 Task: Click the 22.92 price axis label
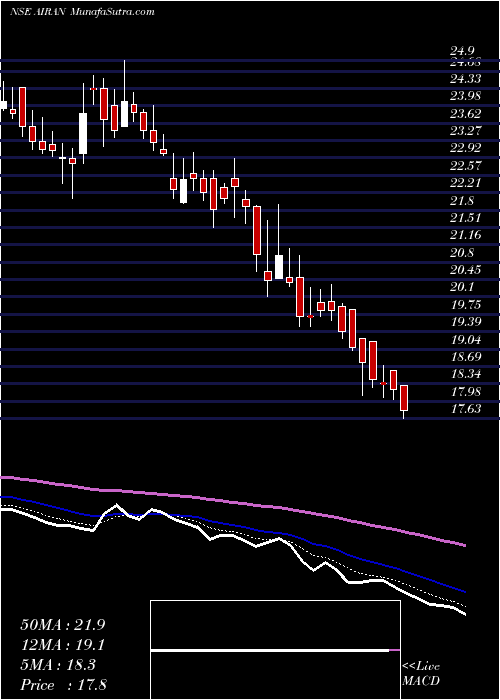coord(465,149)
